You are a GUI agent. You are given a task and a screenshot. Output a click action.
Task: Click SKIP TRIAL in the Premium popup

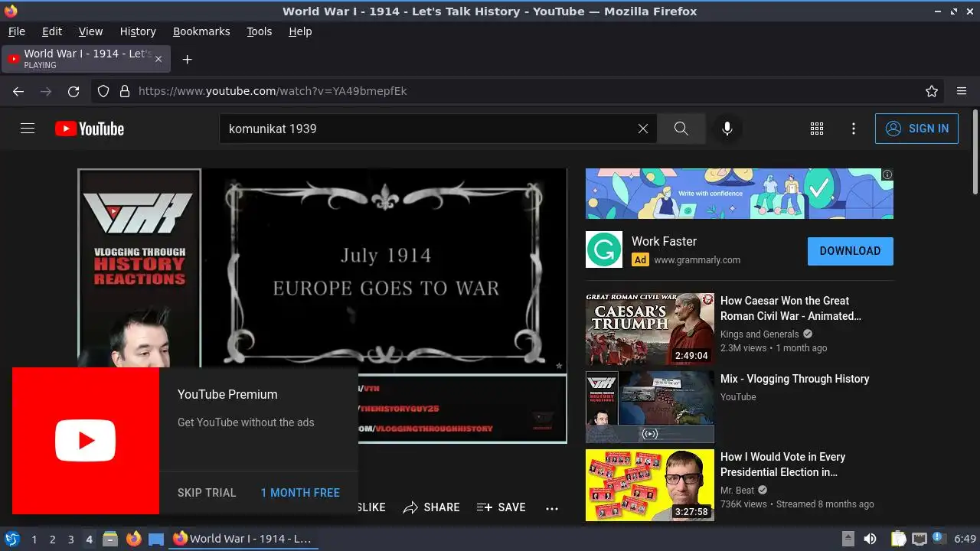point(207,493)
